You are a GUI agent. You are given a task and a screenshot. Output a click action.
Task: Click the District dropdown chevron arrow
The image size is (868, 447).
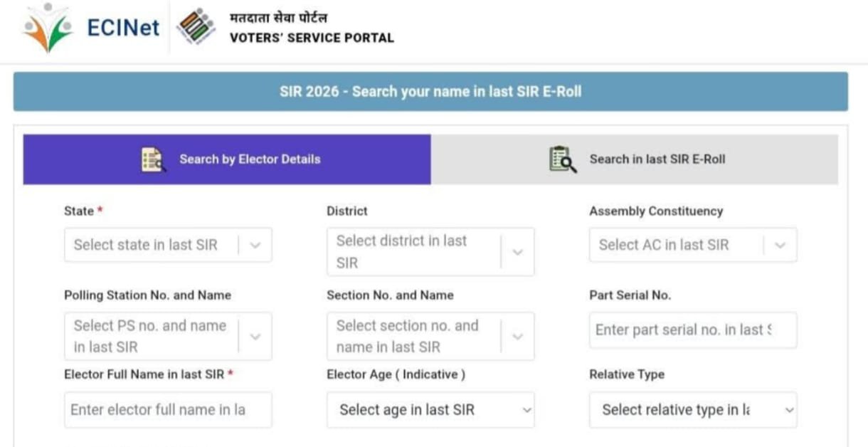pos(518,252)
